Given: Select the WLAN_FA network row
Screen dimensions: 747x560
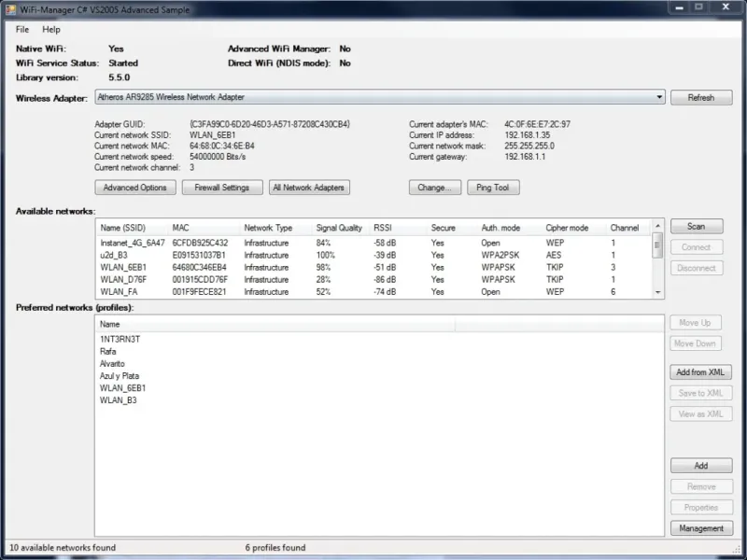Looking at the screenshot, I should click(x=374, y=292).
